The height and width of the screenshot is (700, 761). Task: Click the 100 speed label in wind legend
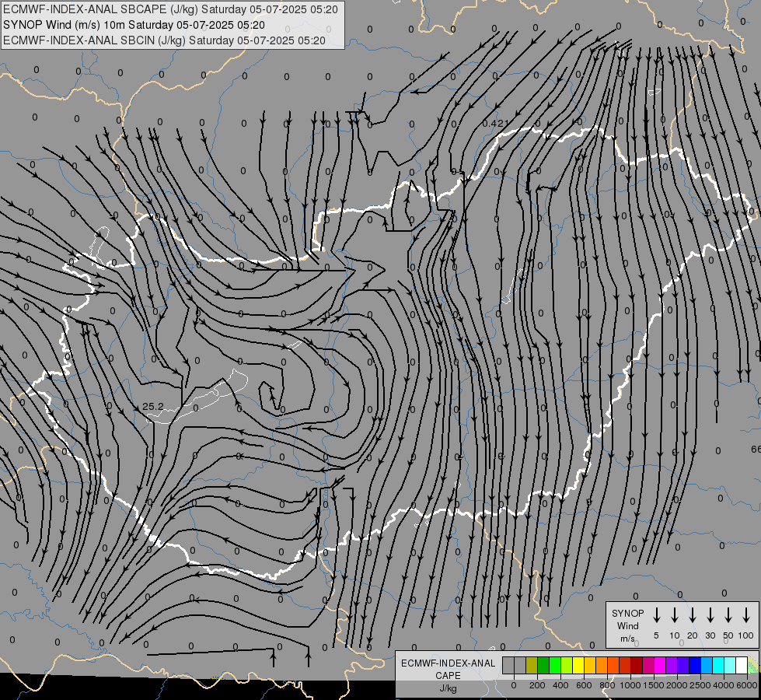pos(746,635)
